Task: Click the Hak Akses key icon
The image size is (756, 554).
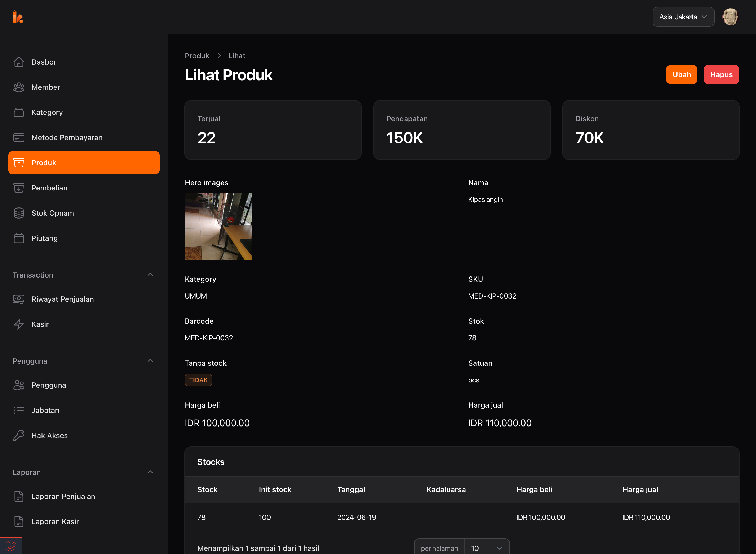Action: click(x=19, y=435)
